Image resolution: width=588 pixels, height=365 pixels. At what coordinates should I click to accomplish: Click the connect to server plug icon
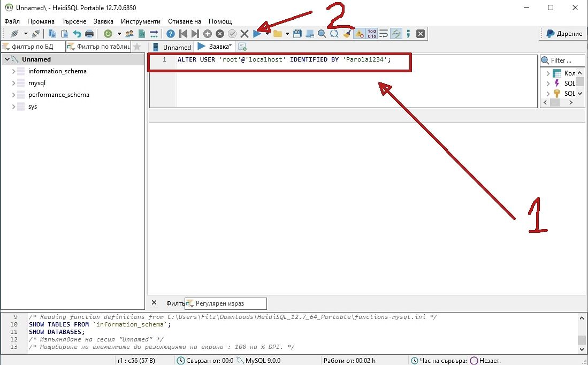[x=14, y=34]
